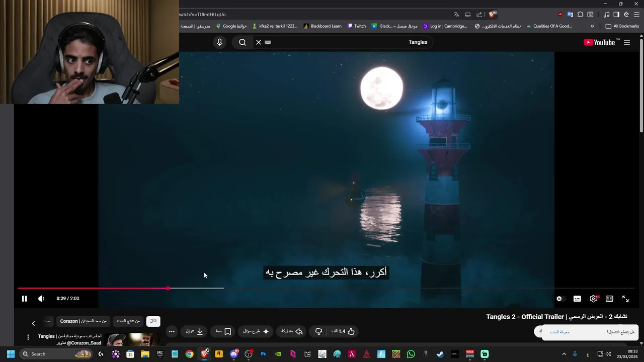The image size is (644, 362).
Task: Click address bar URL watch?v=TUImtHtLqUo
Action: tap(202, 15)
